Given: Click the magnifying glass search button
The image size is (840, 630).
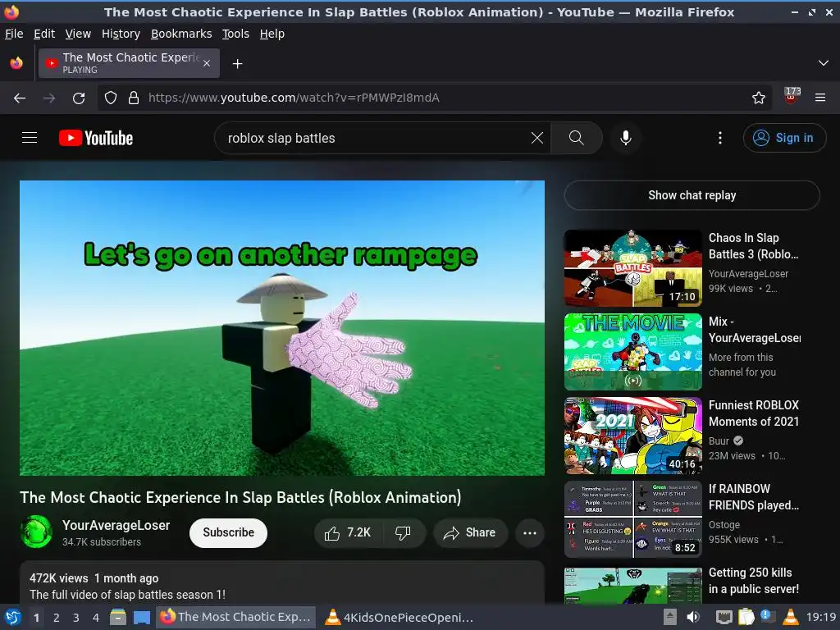Looking at the screenshot, I should pos(577,138).
